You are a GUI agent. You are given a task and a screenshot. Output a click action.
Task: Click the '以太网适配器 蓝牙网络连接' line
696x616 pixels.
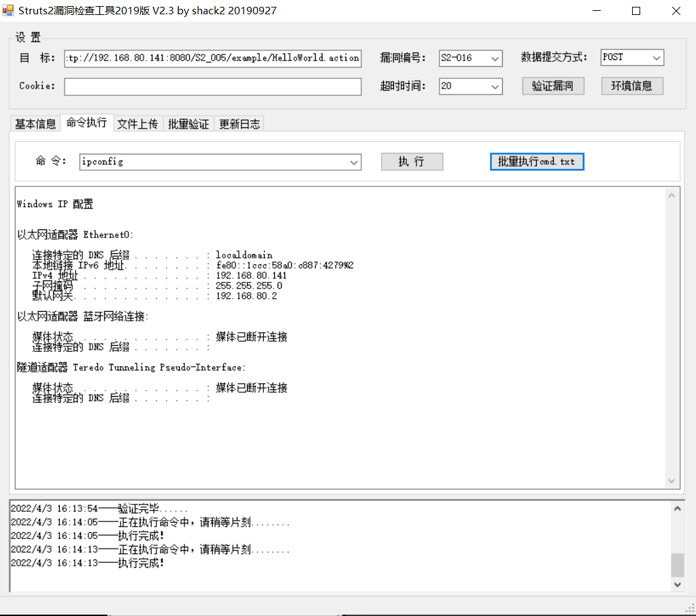[82, 317]
